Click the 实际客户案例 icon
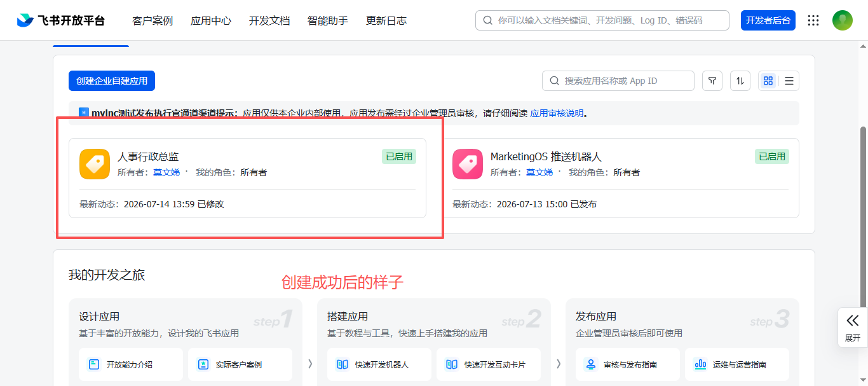This screenshot has height=386, width=868. (203, 364)
